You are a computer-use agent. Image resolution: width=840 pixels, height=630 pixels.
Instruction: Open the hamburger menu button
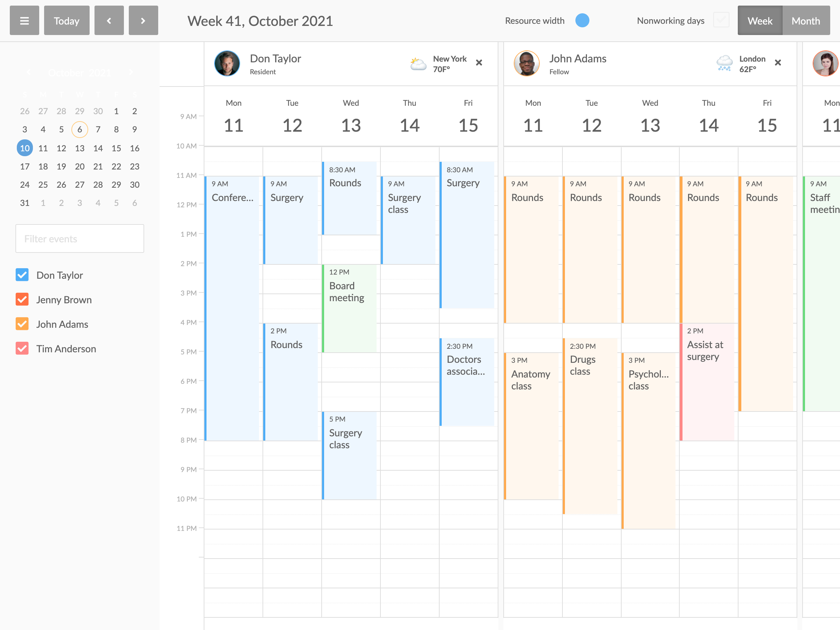[24, 21]
